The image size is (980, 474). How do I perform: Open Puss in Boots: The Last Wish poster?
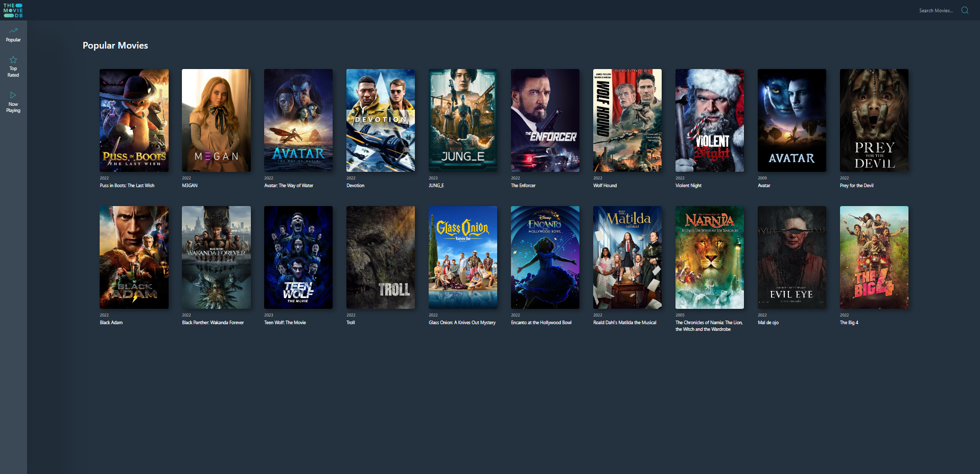134,120
